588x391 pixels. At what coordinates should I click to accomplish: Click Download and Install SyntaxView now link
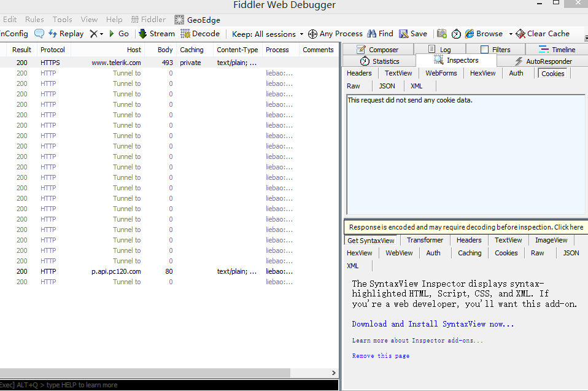(x=433, y=324)
